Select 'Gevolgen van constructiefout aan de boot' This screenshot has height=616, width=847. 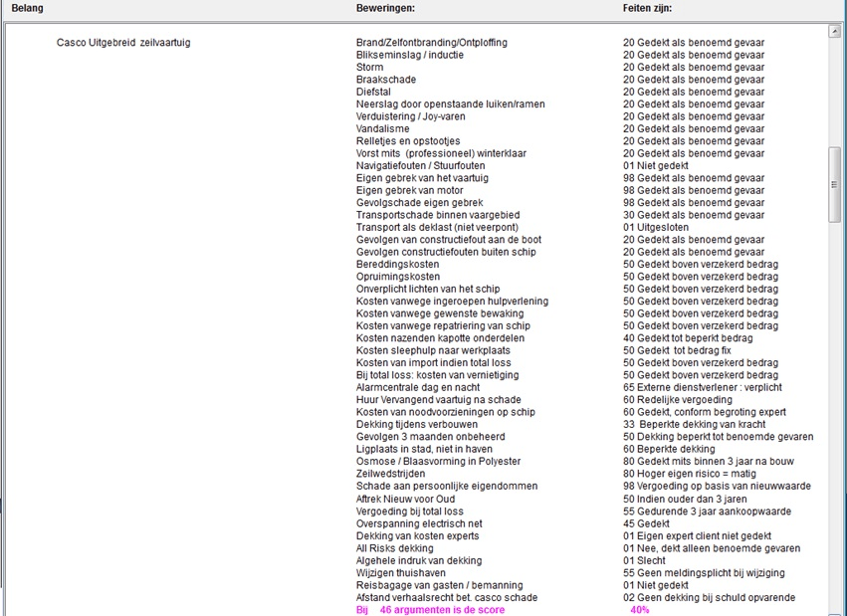click(448, 240)
